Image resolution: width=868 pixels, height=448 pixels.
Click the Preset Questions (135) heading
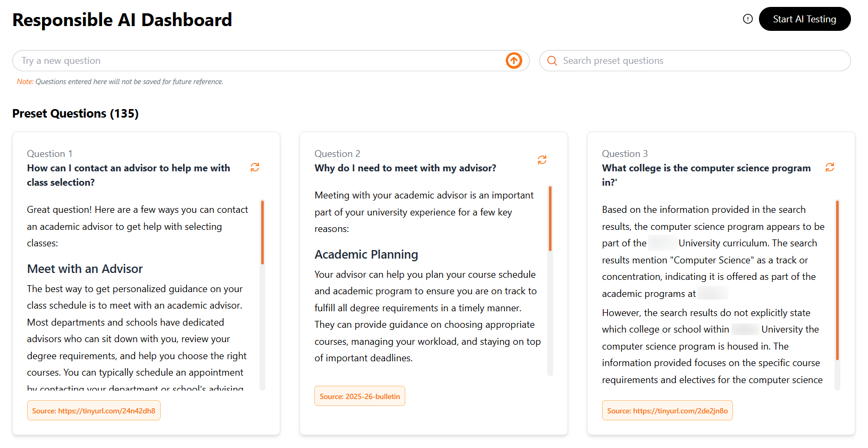(75, 113)
